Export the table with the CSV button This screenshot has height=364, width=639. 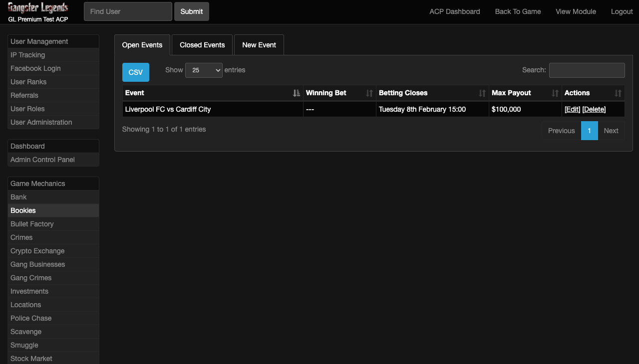pyautogui.click(x=135, y=72)
